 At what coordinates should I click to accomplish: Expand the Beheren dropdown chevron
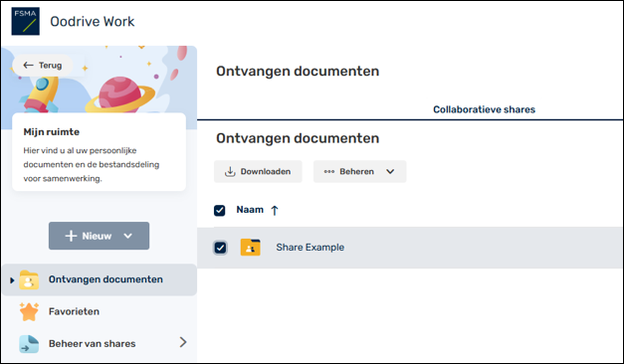tap(390, 172)
